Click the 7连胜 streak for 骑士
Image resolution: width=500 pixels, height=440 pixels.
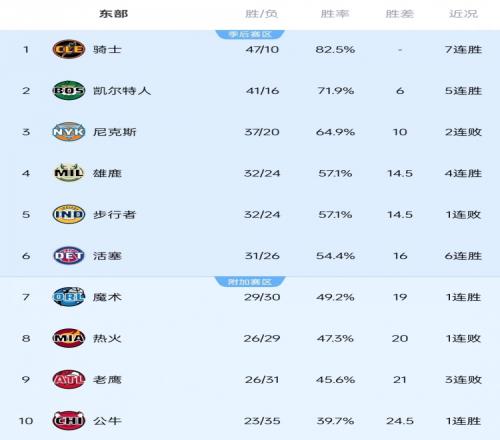coord(463,49)
